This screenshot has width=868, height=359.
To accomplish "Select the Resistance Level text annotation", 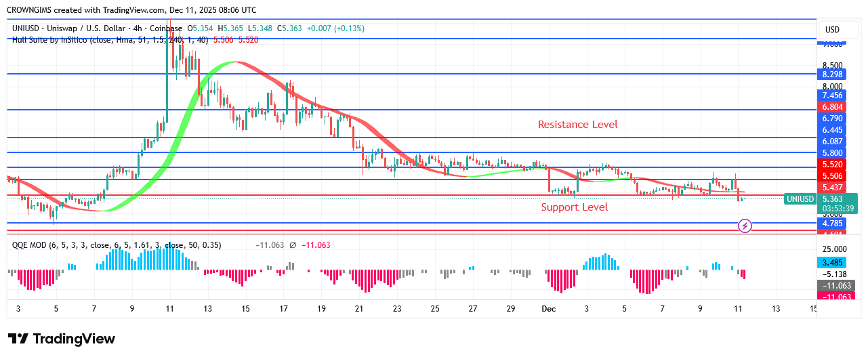I will pyautogui.click(x=577, y=125).
